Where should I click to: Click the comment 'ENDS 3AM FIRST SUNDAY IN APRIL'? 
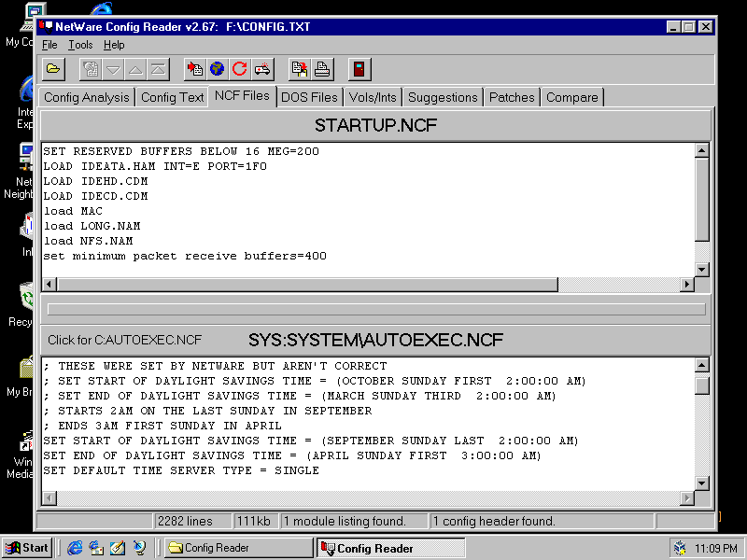coord(170,426)
